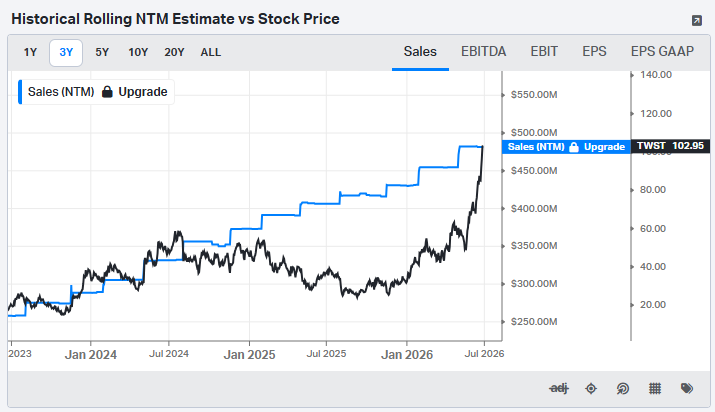Toggle the adj price adjustment icon
Screen dimensions: 715x412
(559, 388)
